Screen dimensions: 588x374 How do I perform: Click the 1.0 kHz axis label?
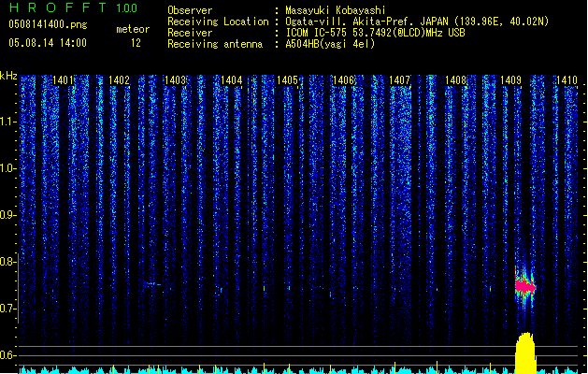pyautogui.click(x=8, y=168)
